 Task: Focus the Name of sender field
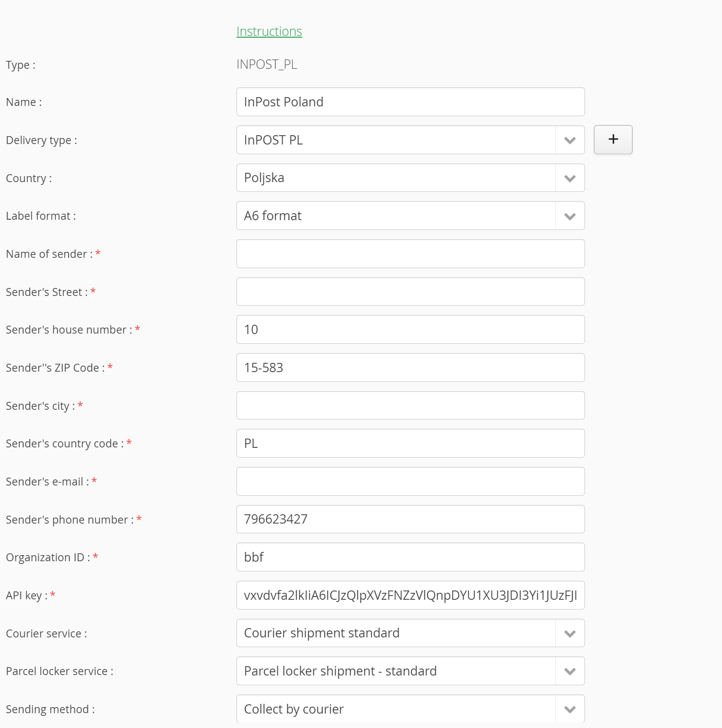(410, 254)
